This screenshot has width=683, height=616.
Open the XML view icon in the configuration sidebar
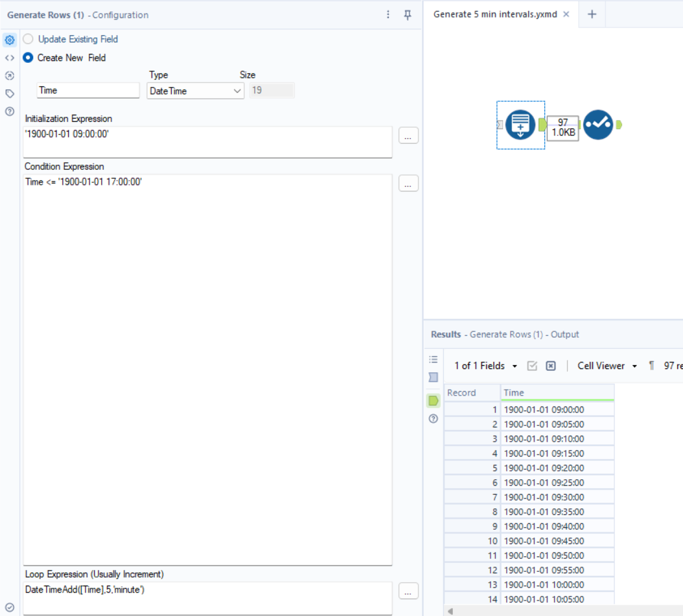pyautogui.click(x=9, y=58)
